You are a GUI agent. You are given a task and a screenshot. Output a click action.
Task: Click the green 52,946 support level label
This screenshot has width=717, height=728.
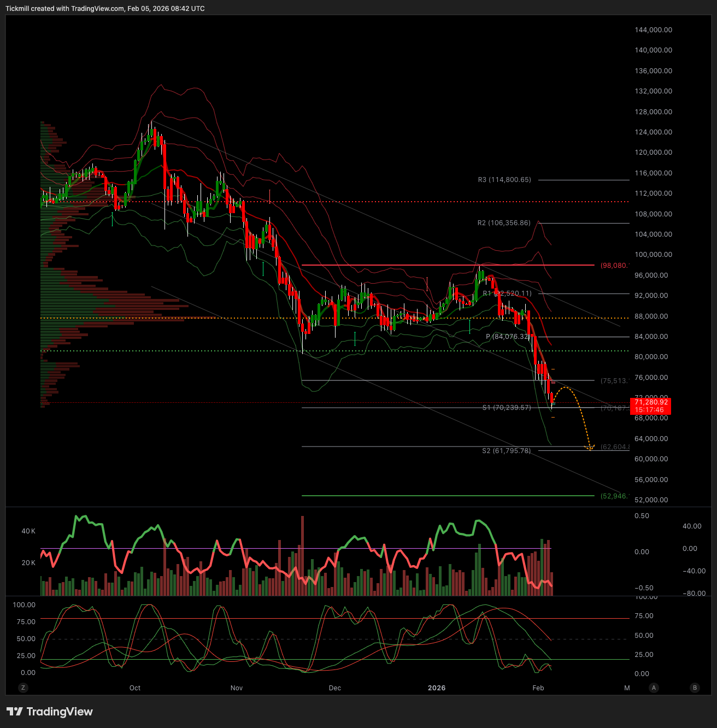614,496
